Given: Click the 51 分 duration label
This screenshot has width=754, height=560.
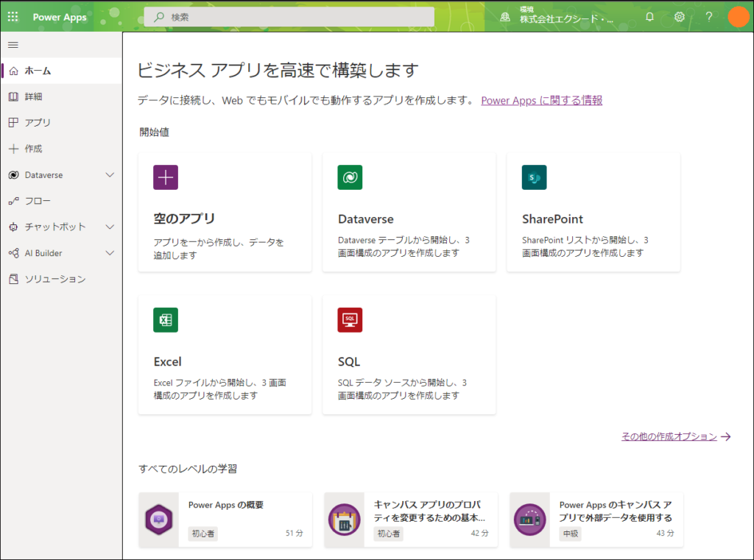Looking at the screenshot, I should tap(295, 533).
